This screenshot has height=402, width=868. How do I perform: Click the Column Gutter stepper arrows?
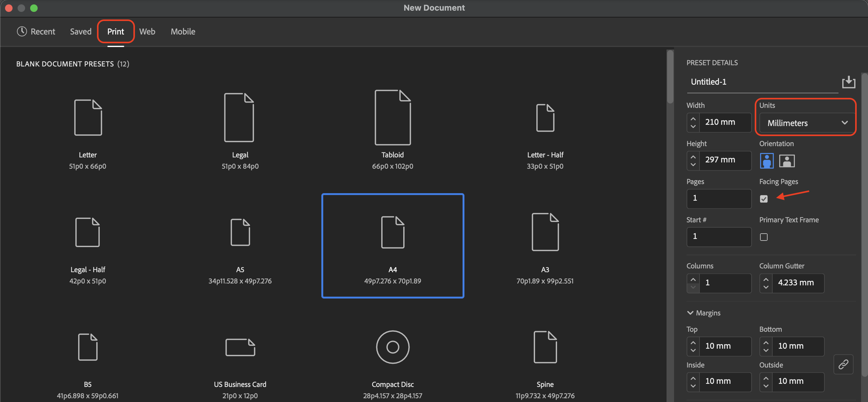[766, 283]
